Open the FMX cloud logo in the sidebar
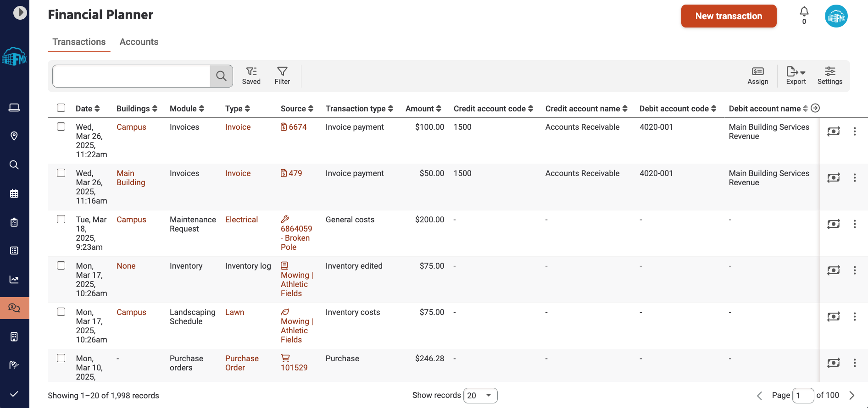This screenshot has width=868, height=408. click(x=14, y=56)
